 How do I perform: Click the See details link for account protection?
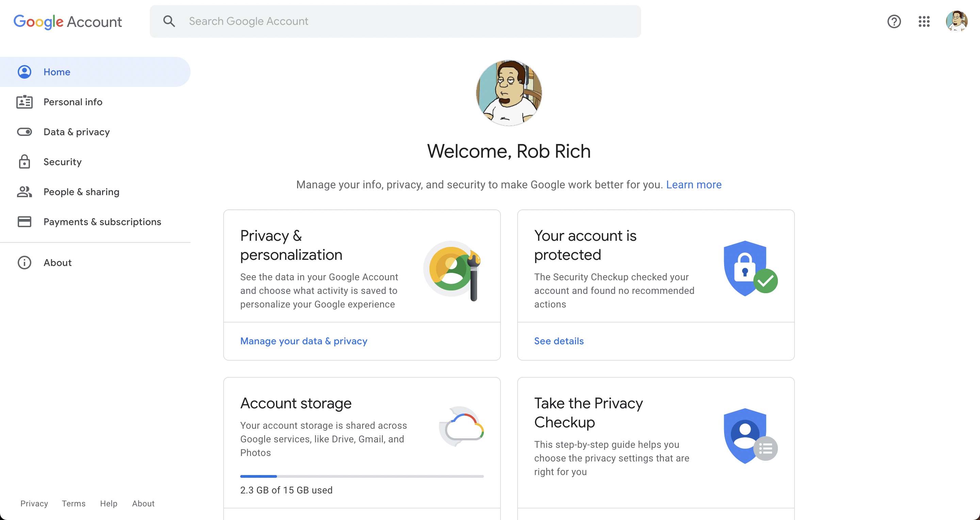[559, 341]
